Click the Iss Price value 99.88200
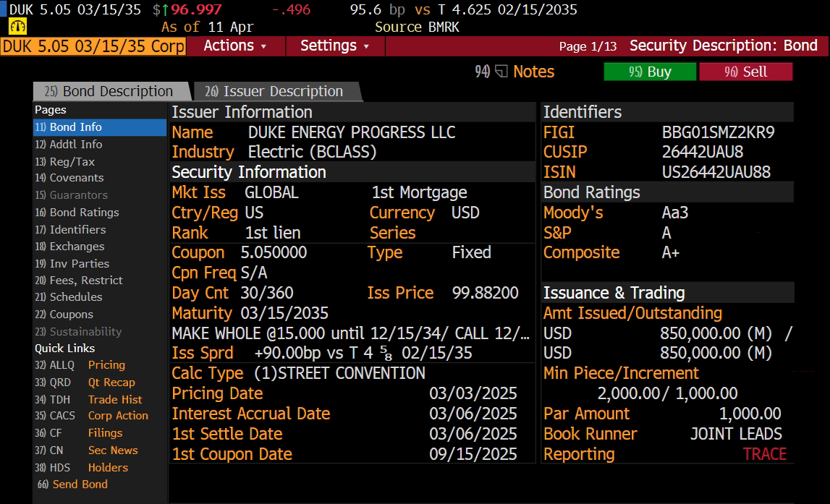Screen dimensions: 830x504 (486, 293)
